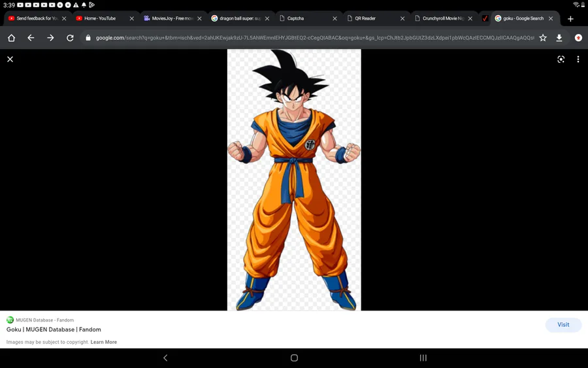
Task: Close the Crunchyroll Movie Night tab
Action: [470, 18]
